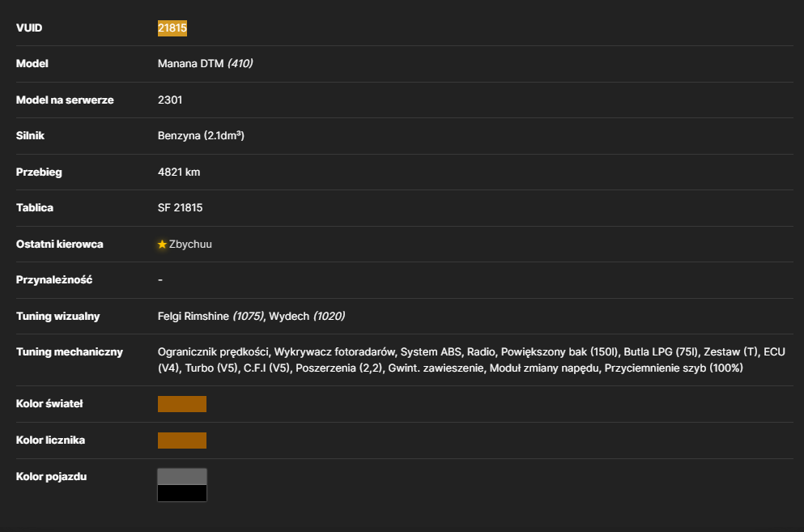Click the Przebieg row label
This screenshot has width=804, height=532.
39,172
